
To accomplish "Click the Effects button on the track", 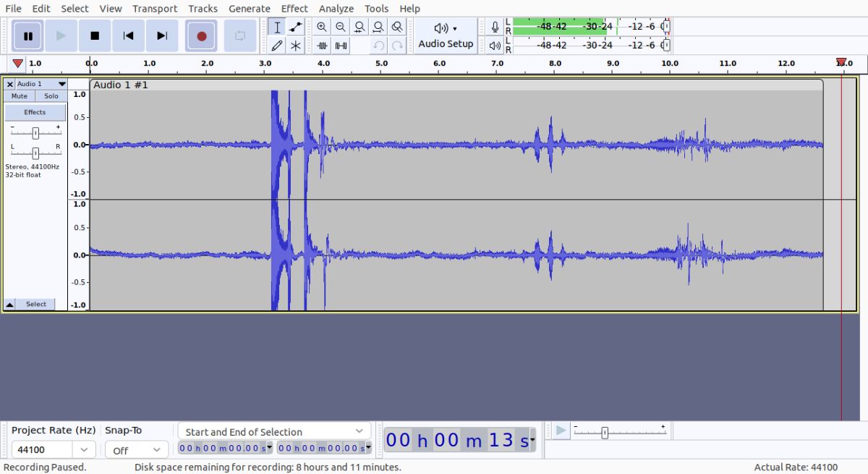I will (35, 112).
